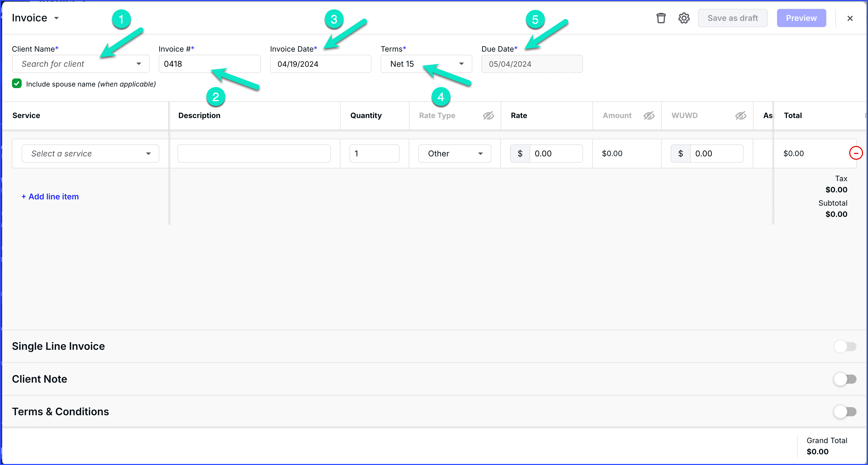This screenshot has height=465, width=868.
Task: Open the Client Name search dropdown
Action: (81, 64)
